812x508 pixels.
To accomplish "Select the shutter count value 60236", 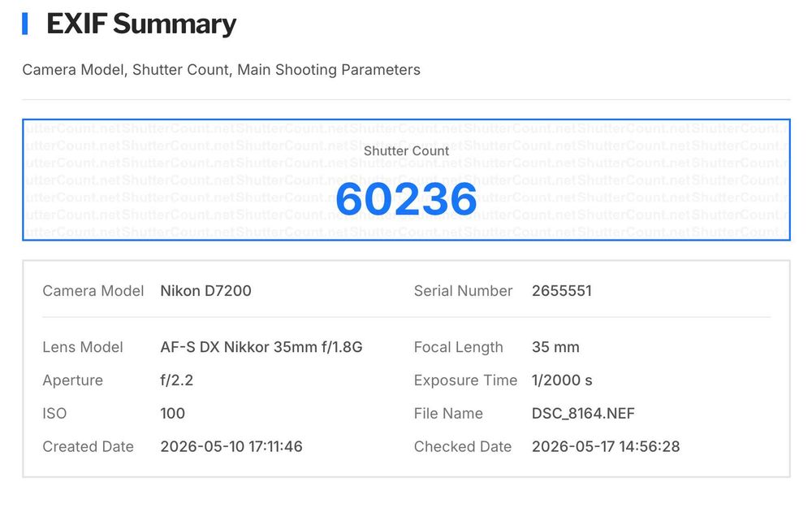I will (406, 198).
